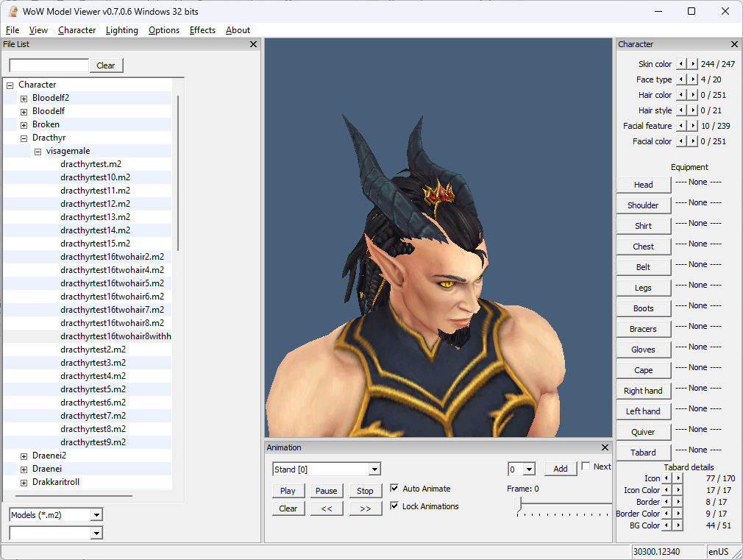Open the Models (*.m2) filter dropdown
This screenshot has width=743, height=560.
click(96, 515)
